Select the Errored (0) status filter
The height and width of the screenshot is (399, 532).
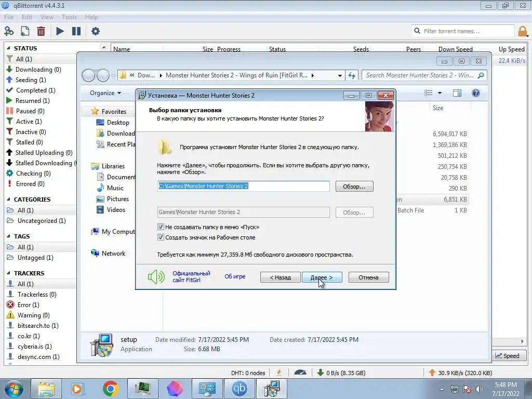30,184
